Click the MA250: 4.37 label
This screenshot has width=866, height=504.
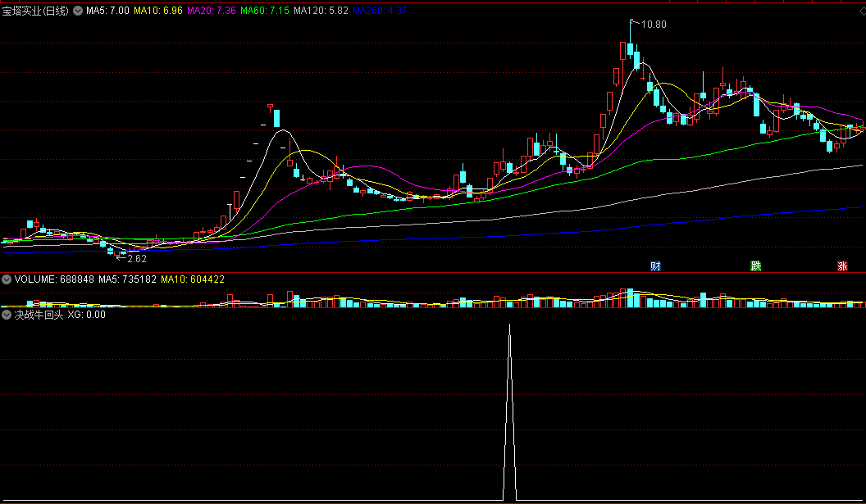coord(380,11)
